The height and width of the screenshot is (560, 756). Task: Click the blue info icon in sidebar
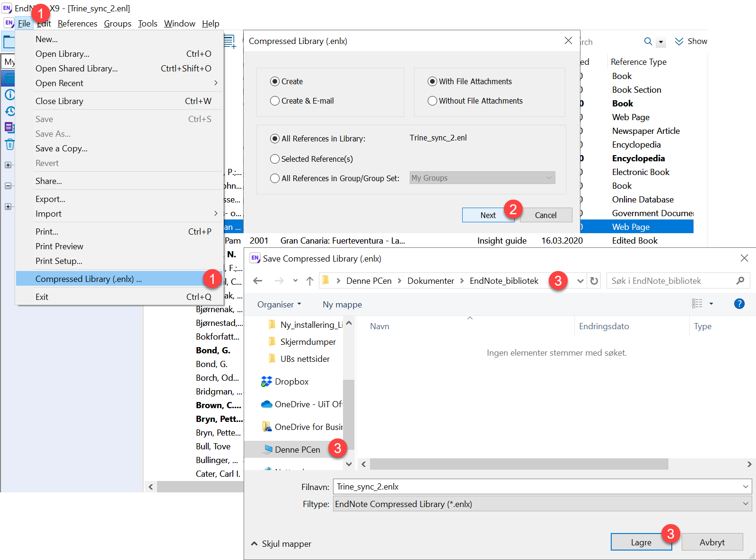(9, 95)
